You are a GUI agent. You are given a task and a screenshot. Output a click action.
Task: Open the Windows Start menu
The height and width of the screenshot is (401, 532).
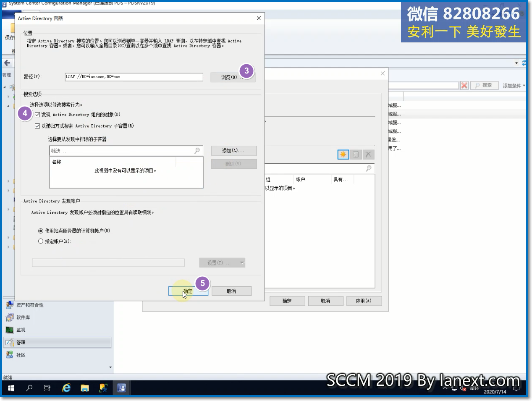pos(11,388)
